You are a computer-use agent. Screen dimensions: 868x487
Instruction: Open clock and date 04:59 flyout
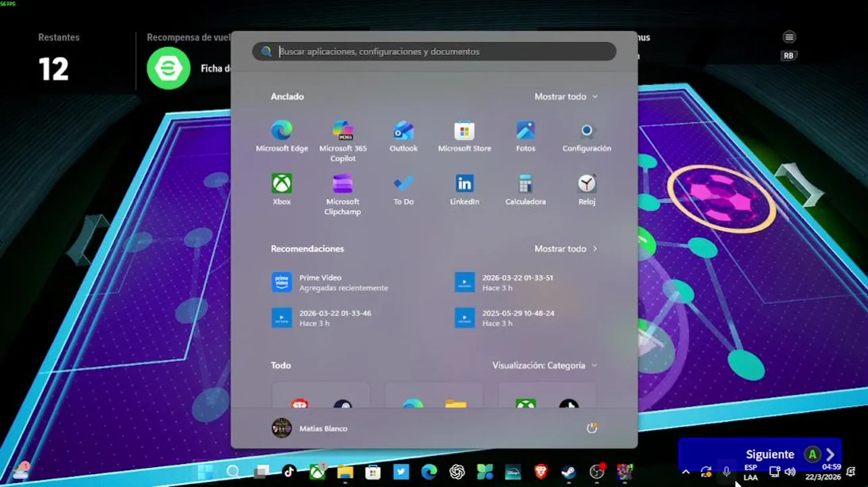pos(823,471)
